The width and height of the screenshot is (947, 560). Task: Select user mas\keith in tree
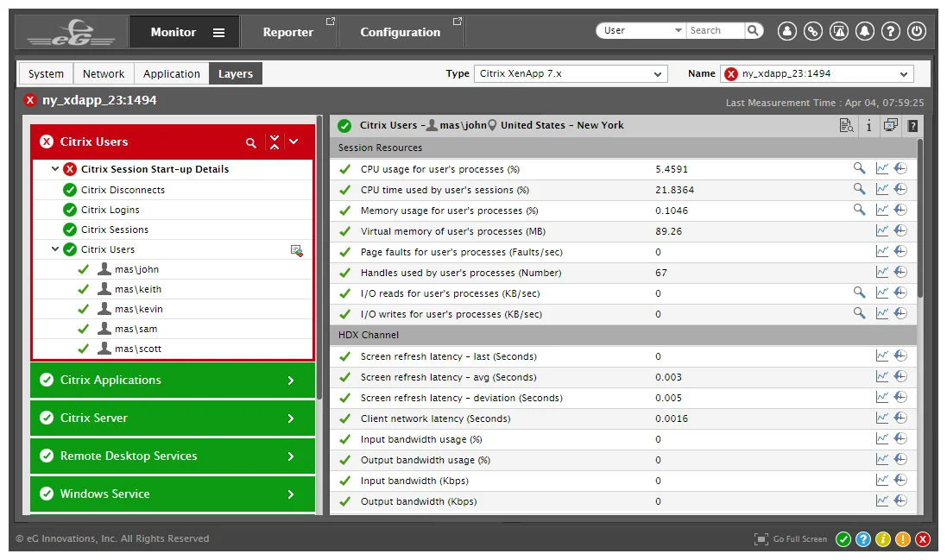pyautogui.click(x=138, y=289)
